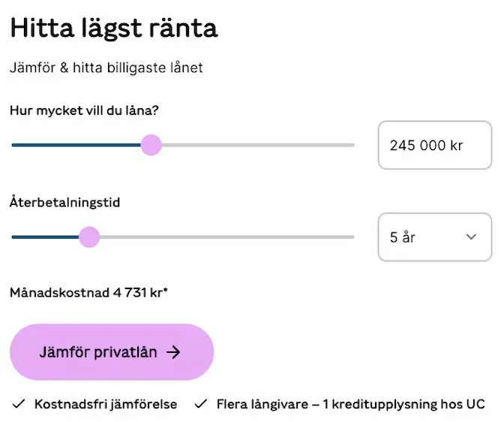Viewport: 504px width, 422px height.
Task: Click the Flera långivare – 1 kreditupplysning text
Action: tap(351, 404)
